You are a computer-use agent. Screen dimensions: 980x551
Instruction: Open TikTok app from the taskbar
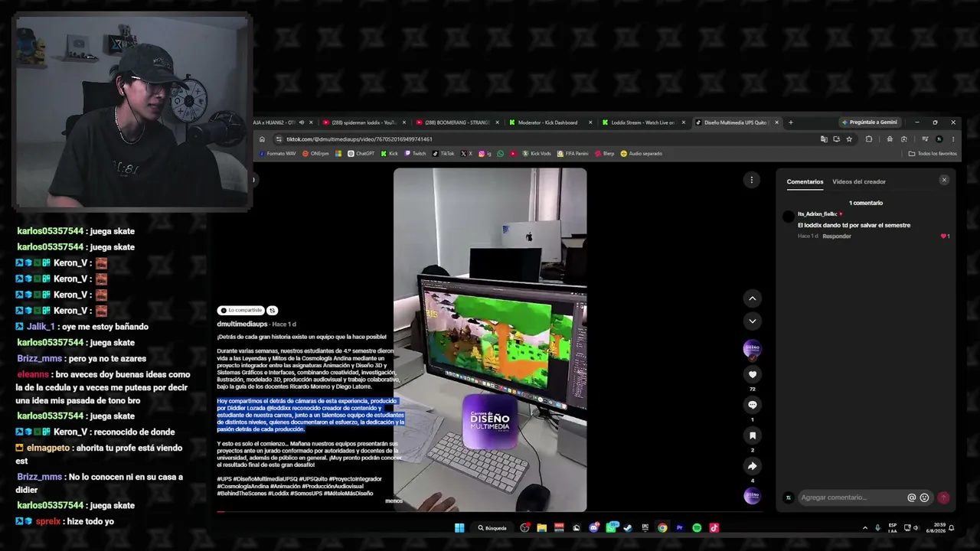click(x=714, y=527)
